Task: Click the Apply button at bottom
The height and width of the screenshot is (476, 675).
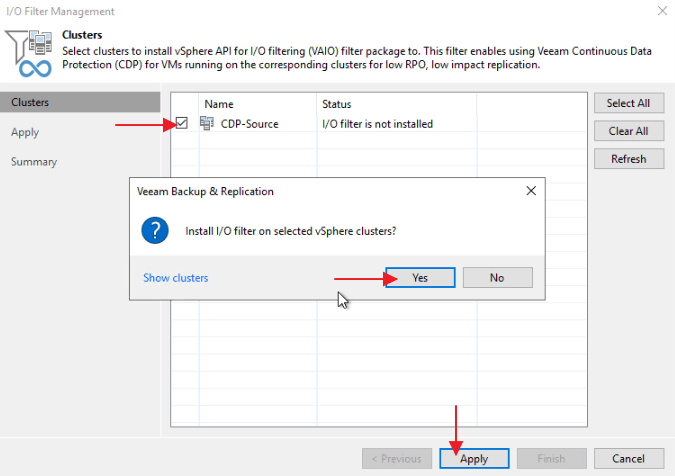Action: [x=474, y=458]
